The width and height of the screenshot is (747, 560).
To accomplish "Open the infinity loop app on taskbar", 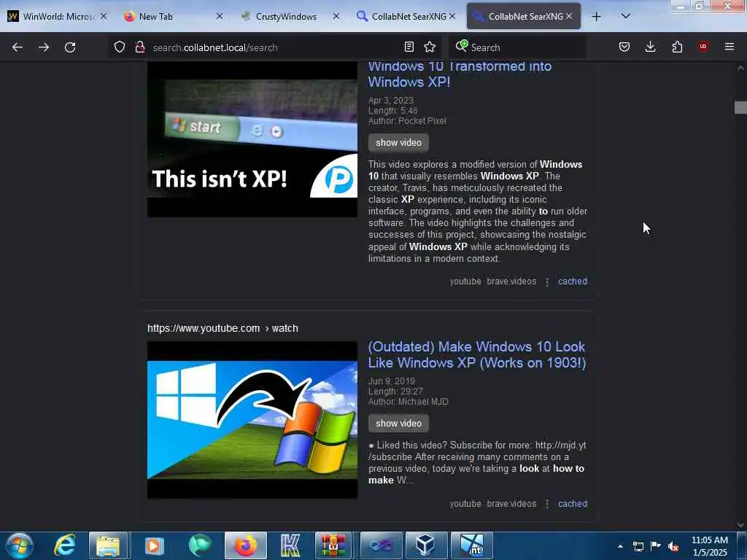I will click(381, 545).
